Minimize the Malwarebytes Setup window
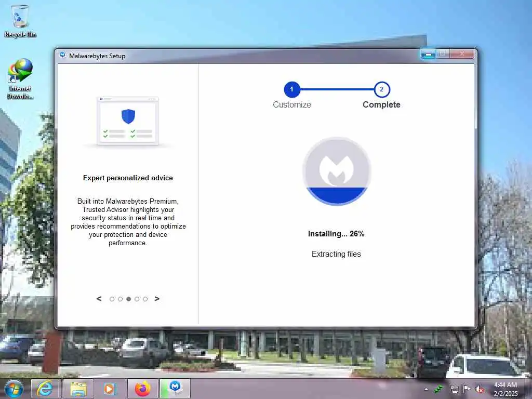Viewport: 532px width, 399px height. pyautogui.click(x=429, y=54)
